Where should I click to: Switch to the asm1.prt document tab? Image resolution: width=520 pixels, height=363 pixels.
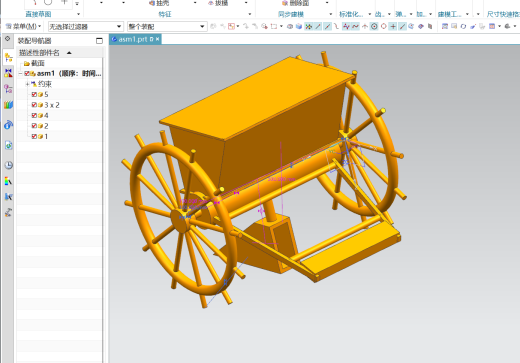point(133,39)
